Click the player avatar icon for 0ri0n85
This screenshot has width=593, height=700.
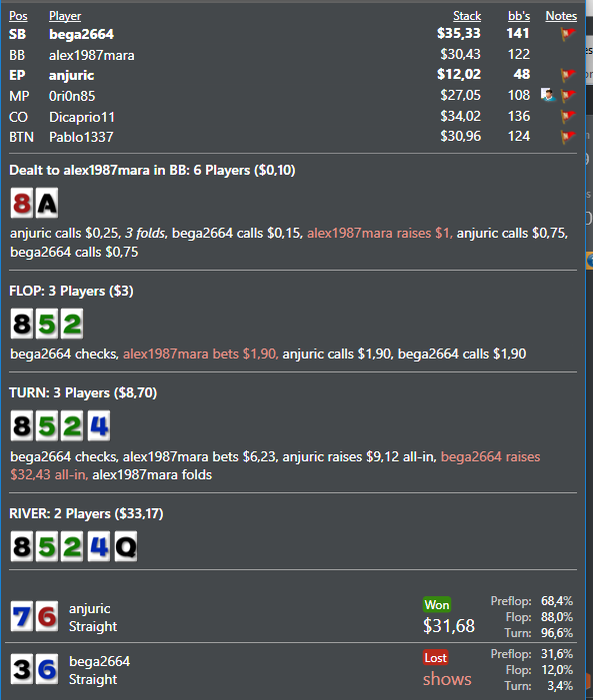[548, 95]
